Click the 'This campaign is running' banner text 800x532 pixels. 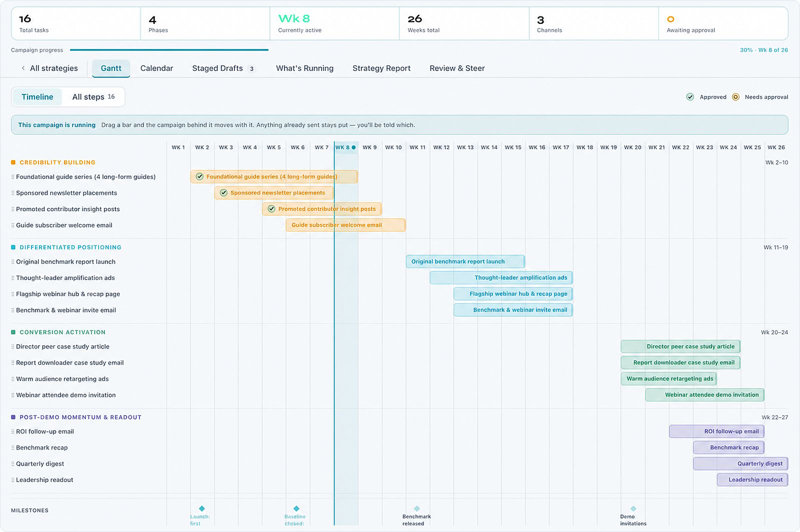(x=57, y=125)
